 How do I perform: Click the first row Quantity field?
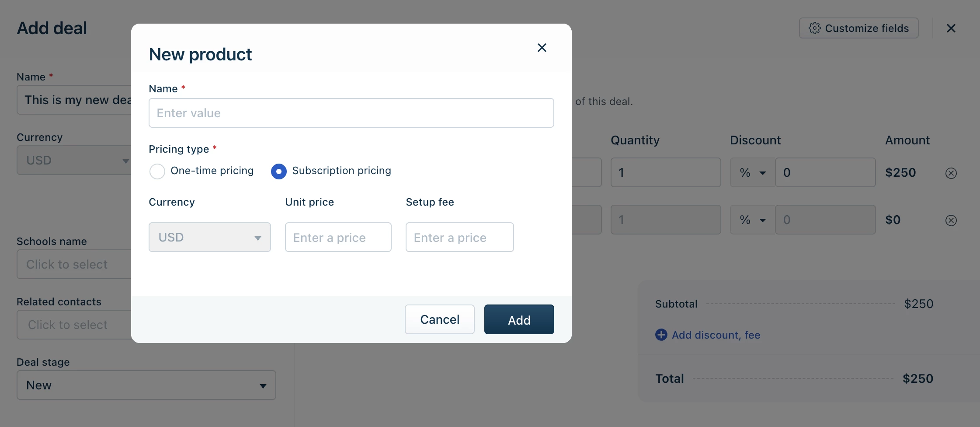click(665, 172)
